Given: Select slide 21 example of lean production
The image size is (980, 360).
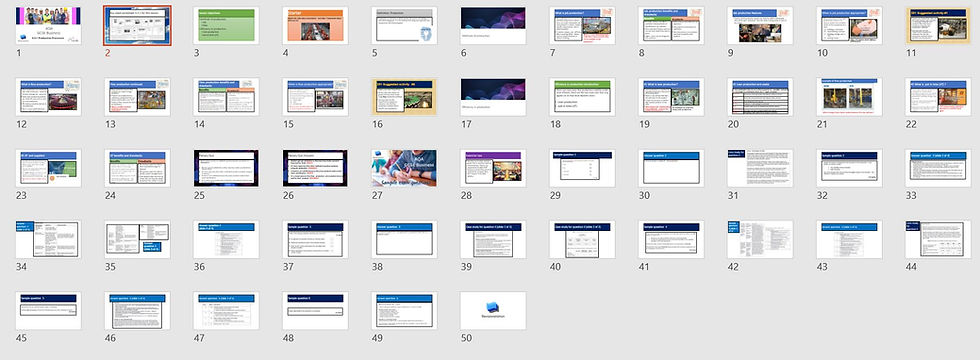Looking at the screenshot, I should pyautogui.click(x=849, y=97).
